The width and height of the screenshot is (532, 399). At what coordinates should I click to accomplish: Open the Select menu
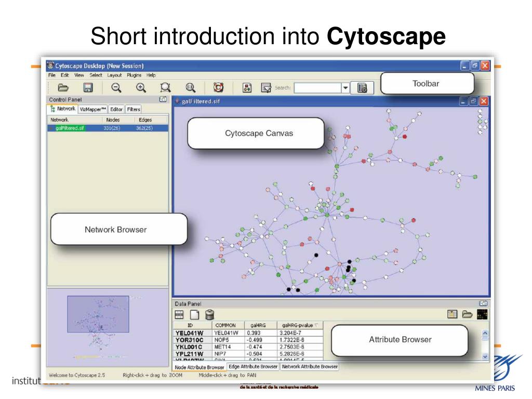pyautogui.click(x=96, y=75)
